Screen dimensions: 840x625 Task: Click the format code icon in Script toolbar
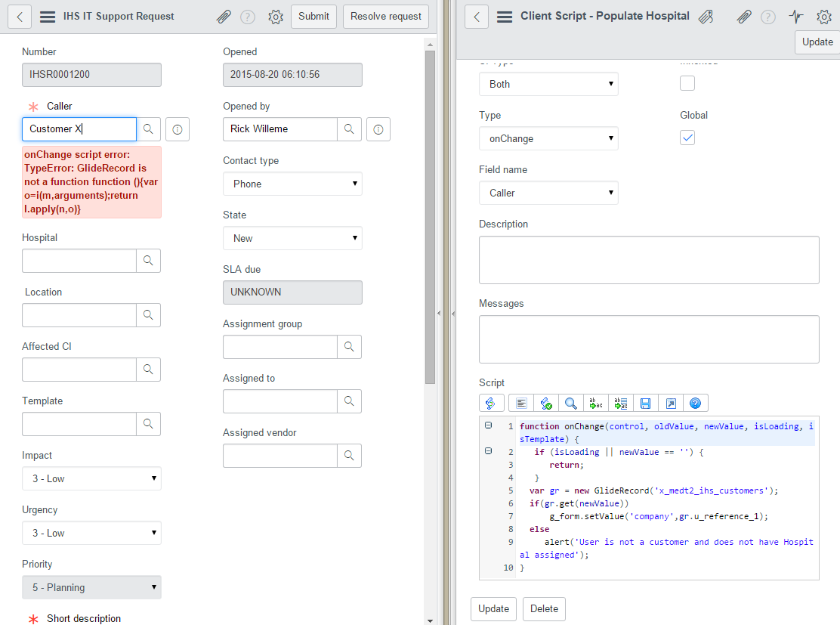click(x=521, y=403)
